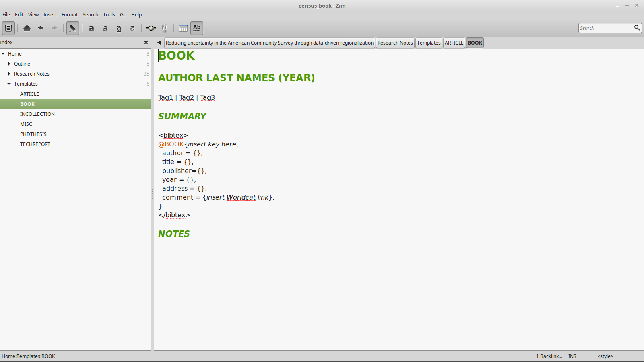Open the 1 Backlink status button
The image size is (644, 362).
point(549,356)
